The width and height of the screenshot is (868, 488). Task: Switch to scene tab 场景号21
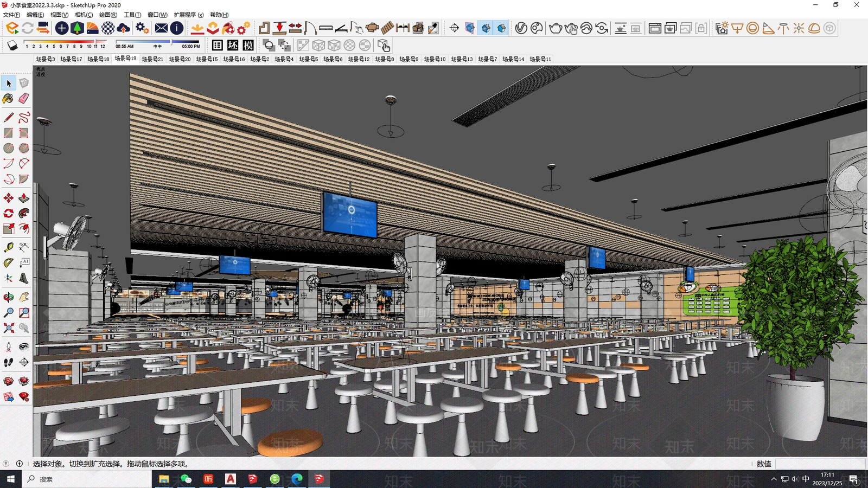(152, 59)
